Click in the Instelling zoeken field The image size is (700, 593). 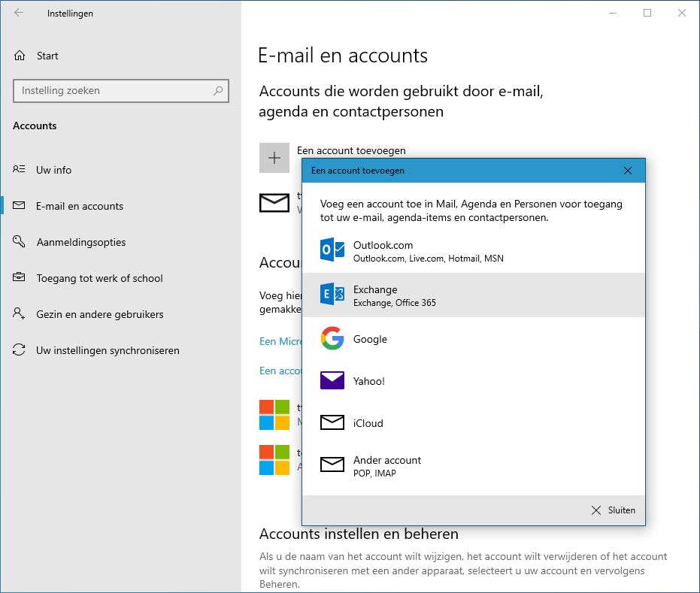coord(113,91)
